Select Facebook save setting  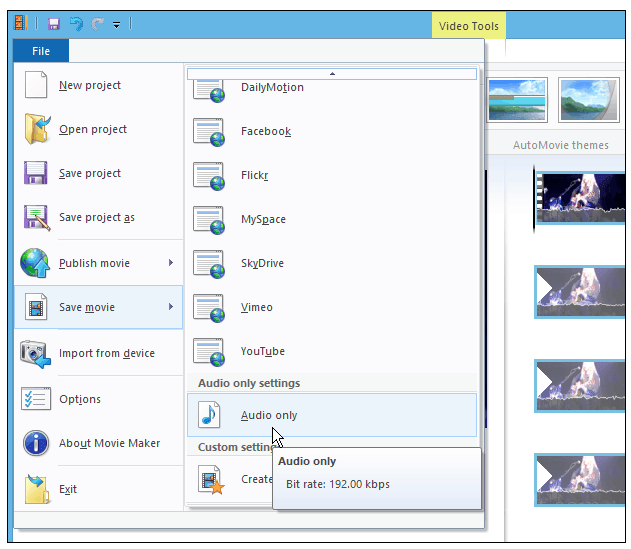[x=332, y=131]
